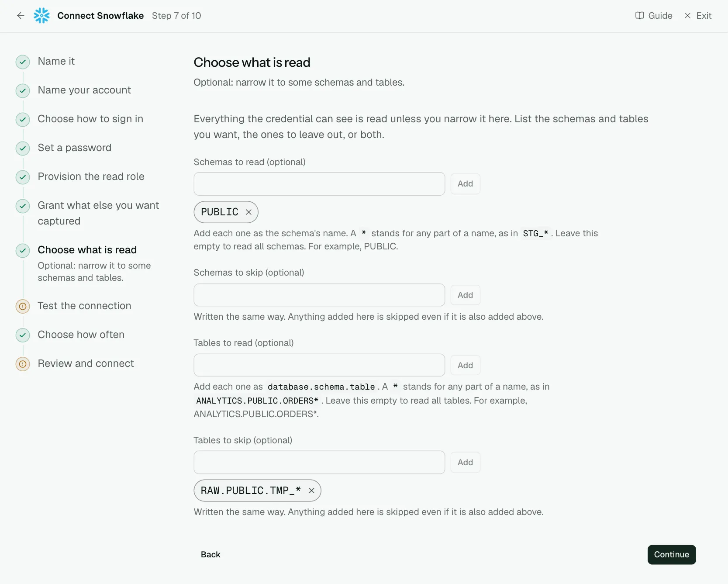Click the checkmark icon beside Name it
Screen dimensions: 728x584
[23, 62]
